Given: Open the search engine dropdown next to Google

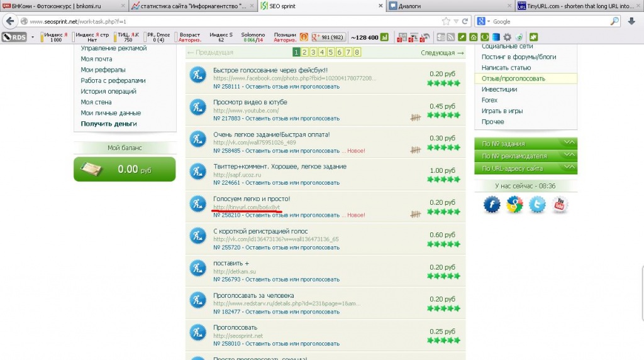Looking at the screenshot, I should click(483, 21).
